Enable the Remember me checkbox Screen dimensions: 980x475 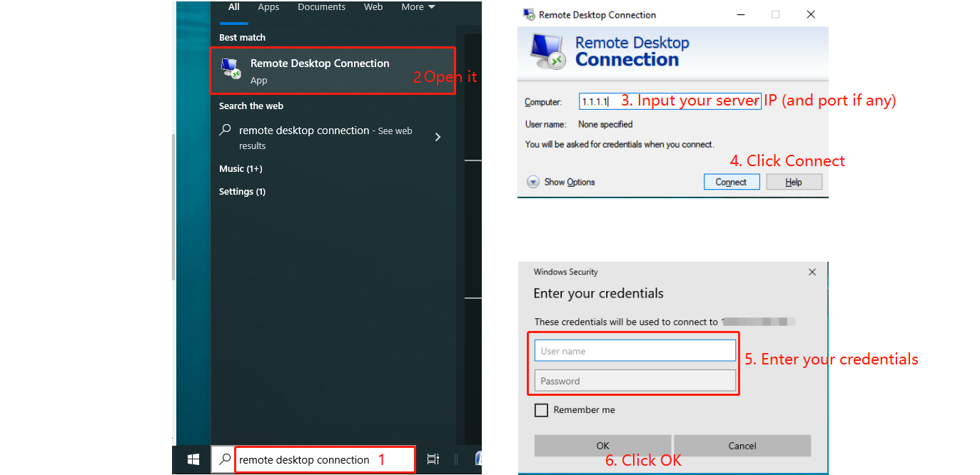click(542, 410)
